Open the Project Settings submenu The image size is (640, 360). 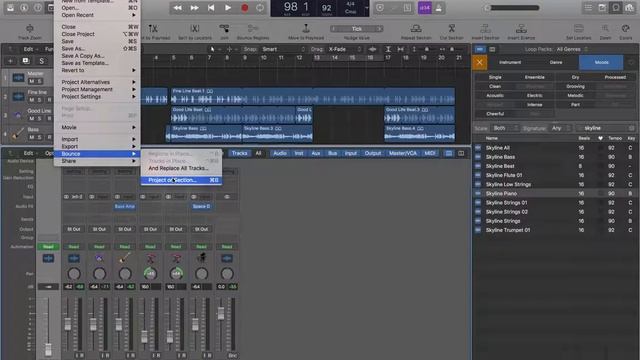(x=97, y=97)
